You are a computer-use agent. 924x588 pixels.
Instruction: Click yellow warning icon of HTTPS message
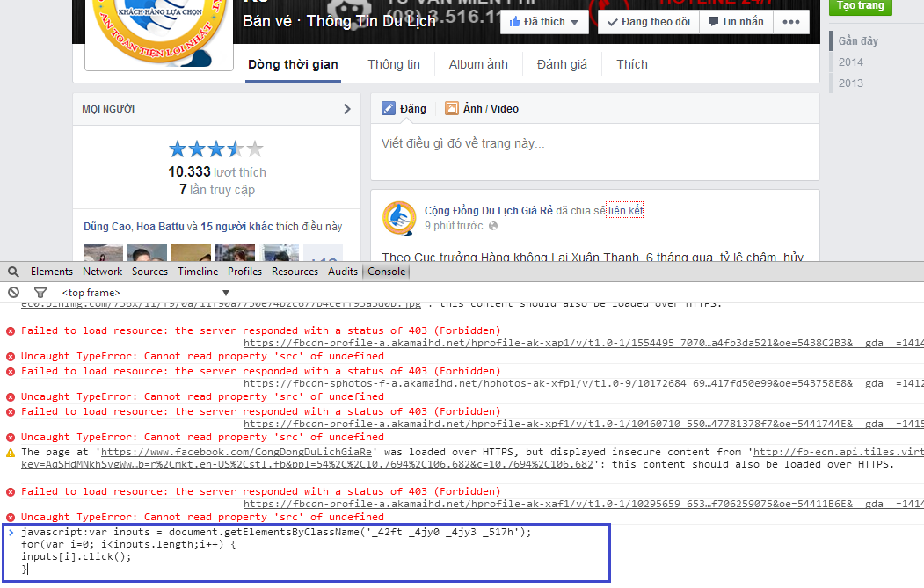click(x=11, y=453)
